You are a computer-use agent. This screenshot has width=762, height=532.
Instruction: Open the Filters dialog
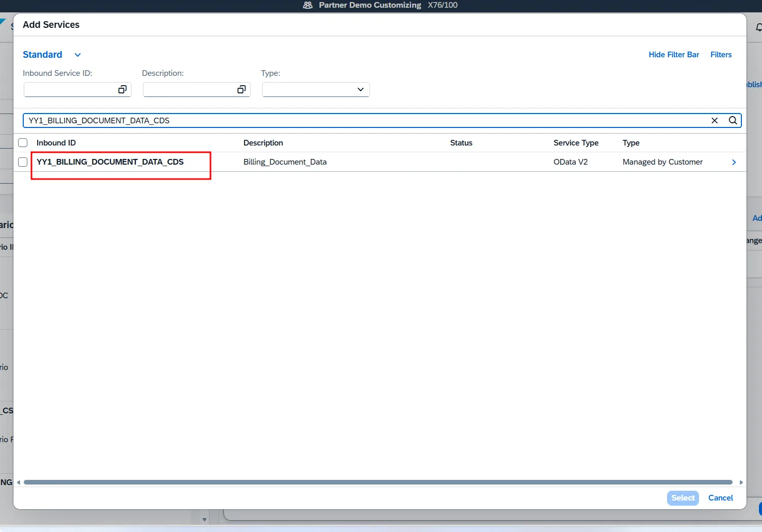pos(721,55)
